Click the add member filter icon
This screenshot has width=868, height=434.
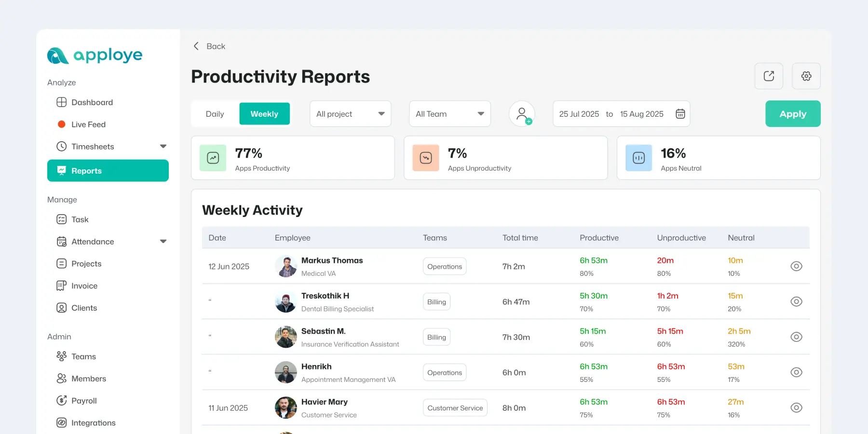522,114
